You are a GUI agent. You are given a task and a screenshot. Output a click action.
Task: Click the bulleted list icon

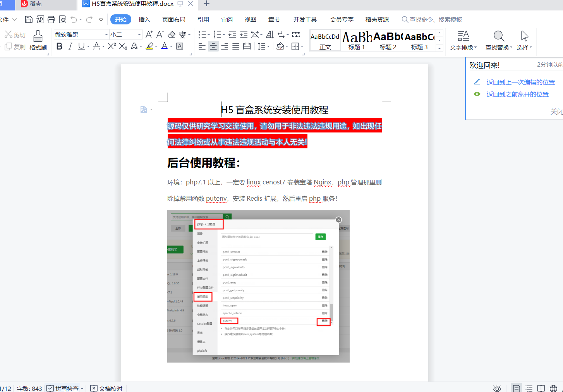coord(202,34)
